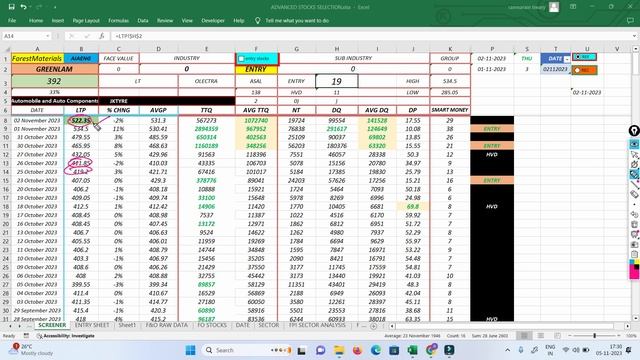The height and width of the screenshot is (360, 640).
Task: Switch to the SECTOR sheet tab
Action: [x=269, y=325]
